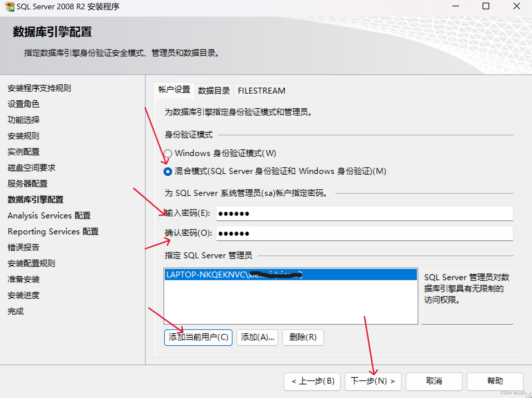Image resolution: width=532 pixels, height=398 pixels.
Task: Click 安装进度 in the step list
Action: (x=24, y=295)
